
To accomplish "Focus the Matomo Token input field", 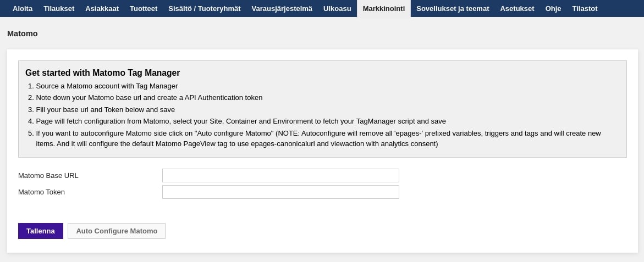I will click(x=280, y=192).
